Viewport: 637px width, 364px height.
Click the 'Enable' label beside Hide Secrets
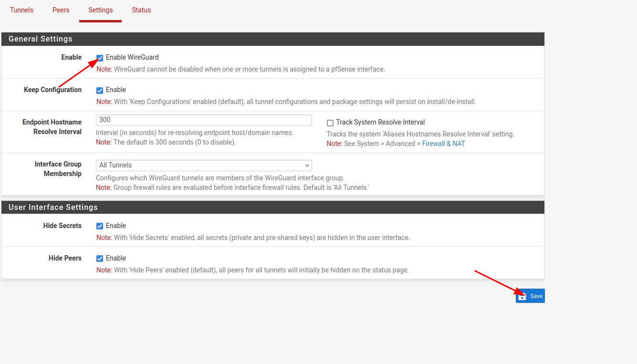point(116,226)
